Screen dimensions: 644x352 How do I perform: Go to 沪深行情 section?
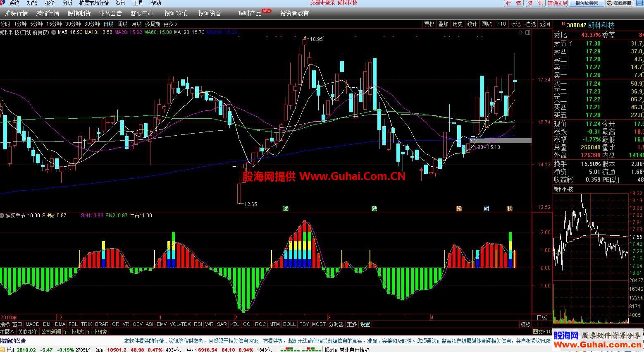point(17,13)
